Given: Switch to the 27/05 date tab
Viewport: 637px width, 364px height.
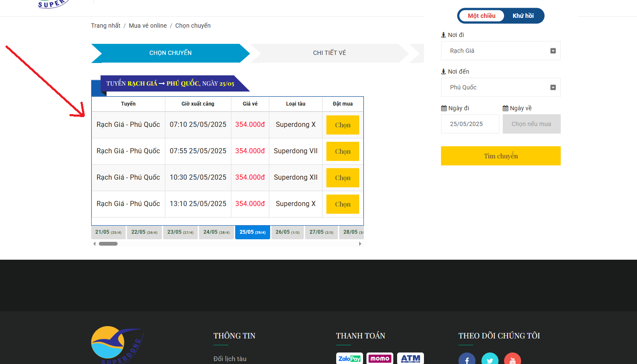Looking at the screenshot, I should pyautogui.click(x=321, y=232).
